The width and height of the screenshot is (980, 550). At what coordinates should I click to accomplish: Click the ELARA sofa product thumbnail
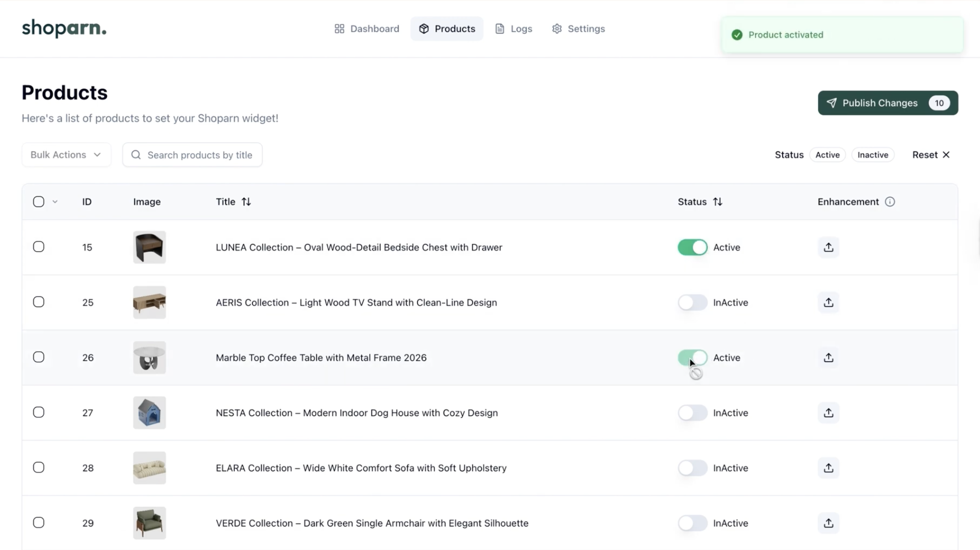tap(149, 467)
